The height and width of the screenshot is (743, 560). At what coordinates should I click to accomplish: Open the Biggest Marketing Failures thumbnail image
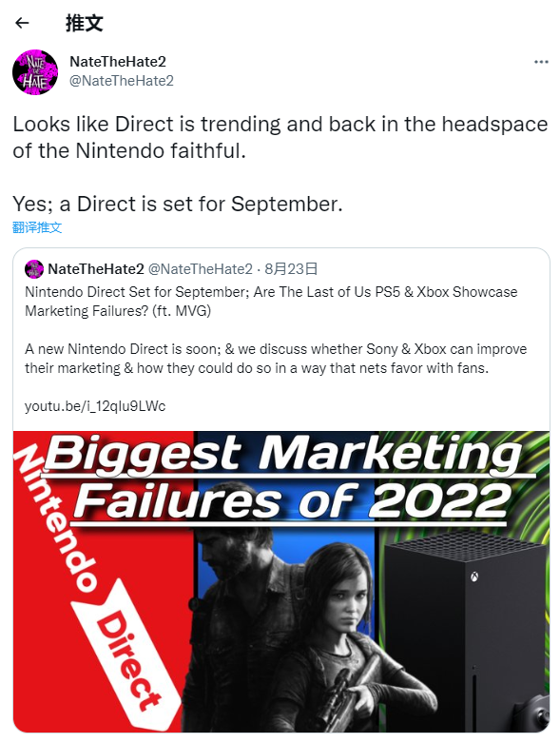(281, 581)
